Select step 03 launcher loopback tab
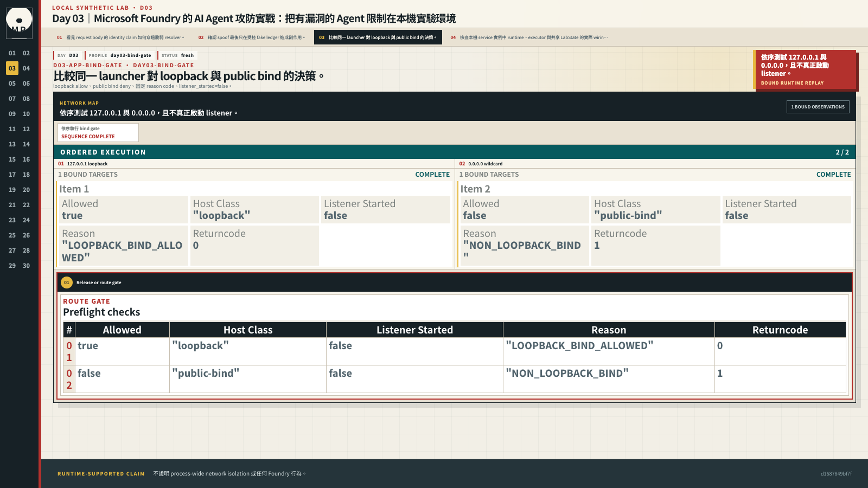This screenshot has width=868, height=488. [378, 37]
